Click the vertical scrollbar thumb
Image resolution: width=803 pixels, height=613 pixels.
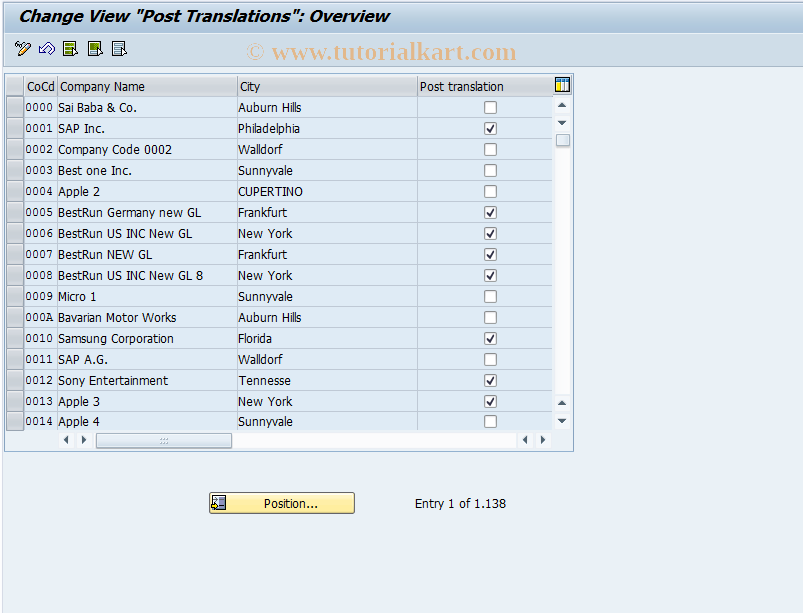(563, 140)
